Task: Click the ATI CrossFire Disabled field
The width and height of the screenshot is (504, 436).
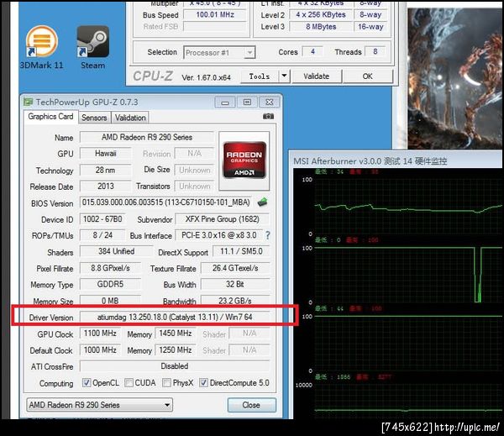Action: point(175,366)
